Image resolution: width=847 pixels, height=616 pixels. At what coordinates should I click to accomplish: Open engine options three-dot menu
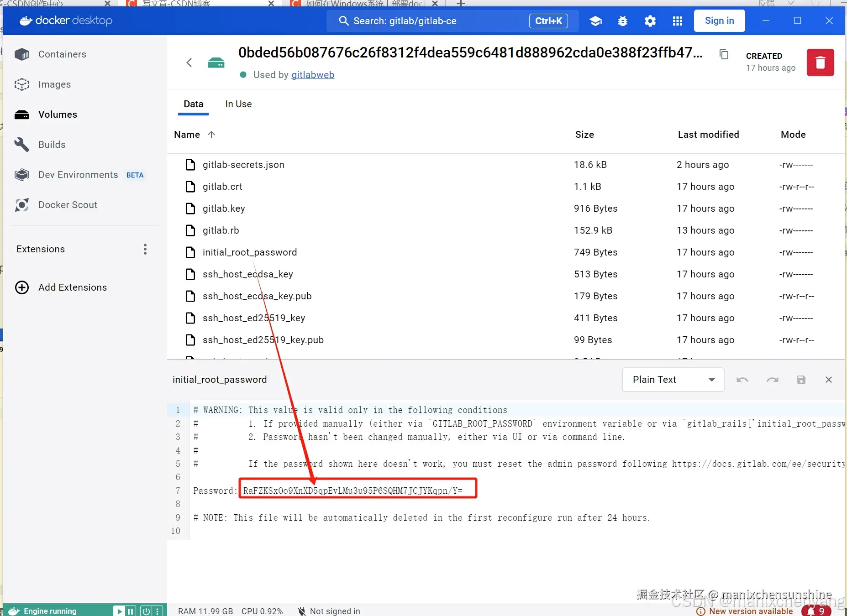click(158, 611)
